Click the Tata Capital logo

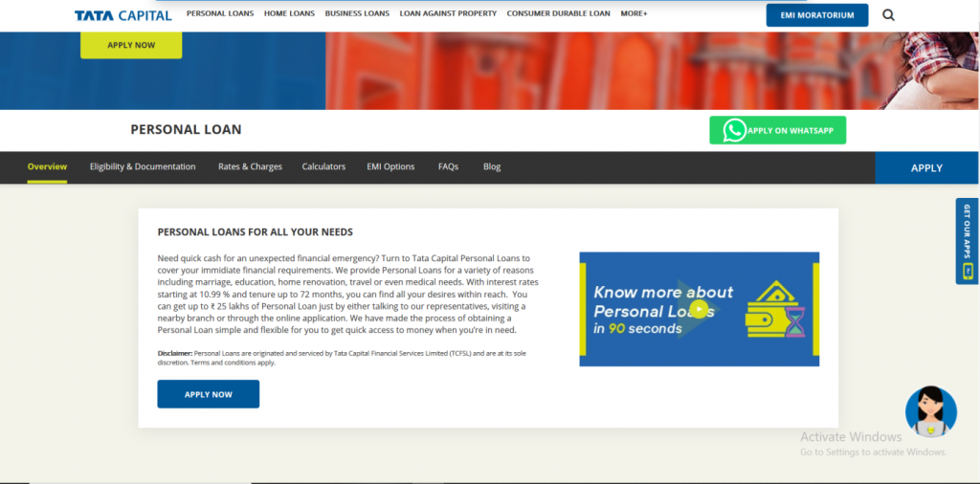(123, 15)
